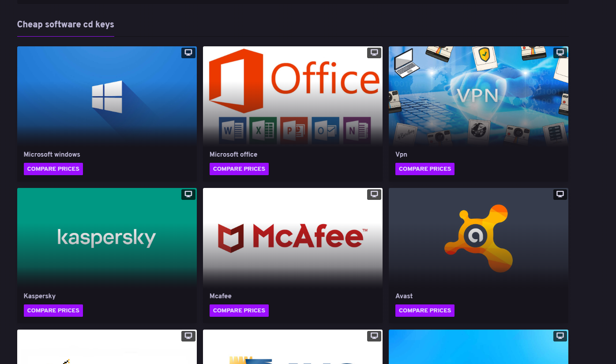Open the kaspersky green thumbnail

(107, 238)
